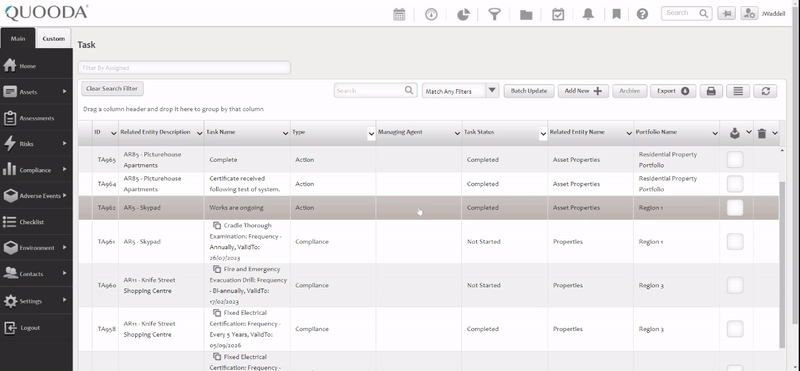Click the Export button
This screenshot has width=800, height=371.
pos(673,91)
